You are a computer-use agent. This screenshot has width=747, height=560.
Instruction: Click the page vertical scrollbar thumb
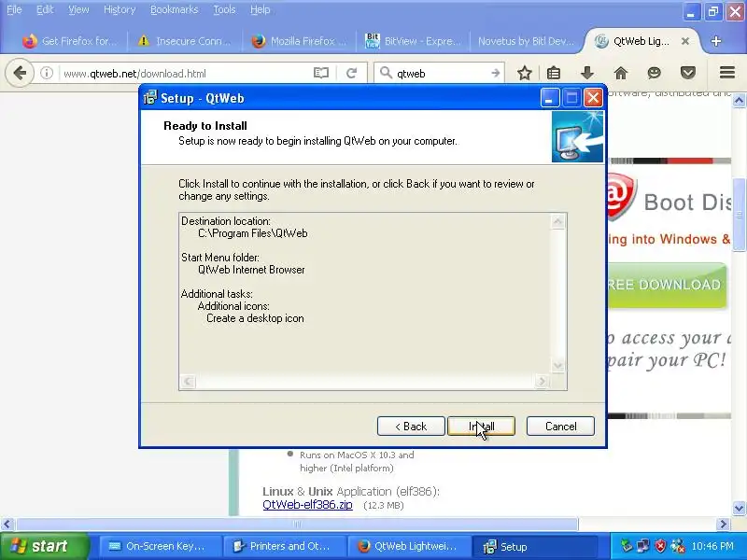[x=739, y=214]
